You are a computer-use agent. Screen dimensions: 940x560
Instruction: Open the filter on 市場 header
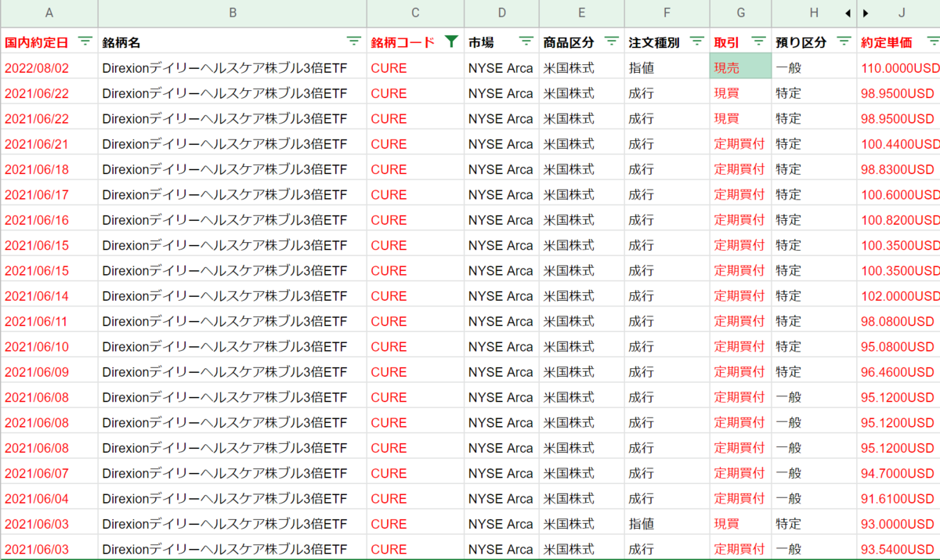pyautogui.click(x=526, y=42)
